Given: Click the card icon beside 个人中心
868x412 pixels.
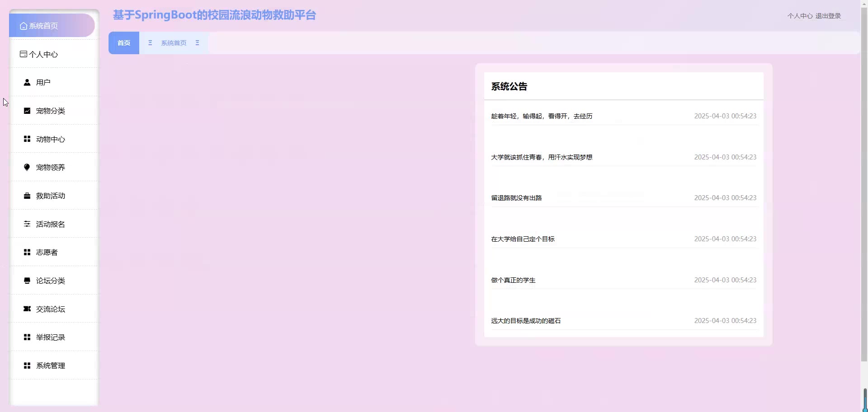Looking at the screenshot, I should pos(24,54).
